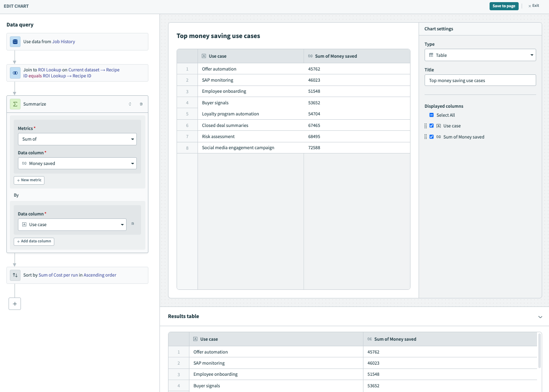Open the Money saved data column dropdown
The height and width of the screenshot is (392, 549).
[77, 163]
